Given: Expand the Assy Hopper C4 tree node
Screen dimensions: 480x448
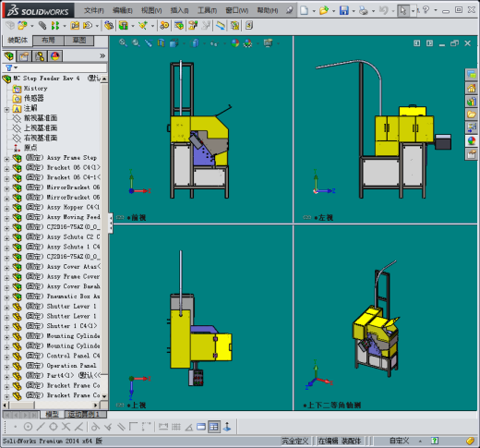Looking at the screenshot, I should coord(6,208).
